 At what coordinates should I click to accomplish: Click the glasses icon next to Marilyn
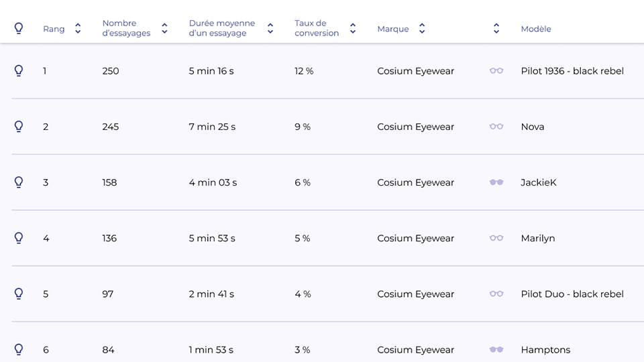pyautogui.click(x=496, y=238)
